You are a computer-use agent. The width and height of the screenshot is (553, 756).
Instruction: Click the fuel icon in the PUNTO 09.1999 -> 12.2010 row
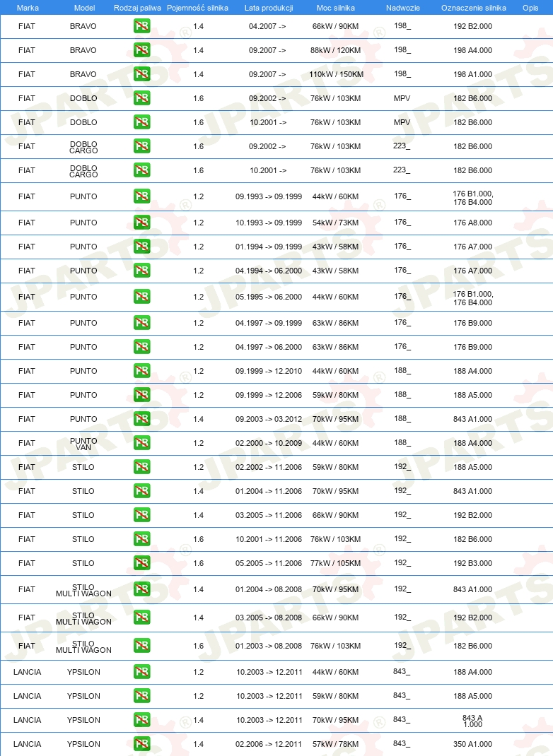(142, 371)
